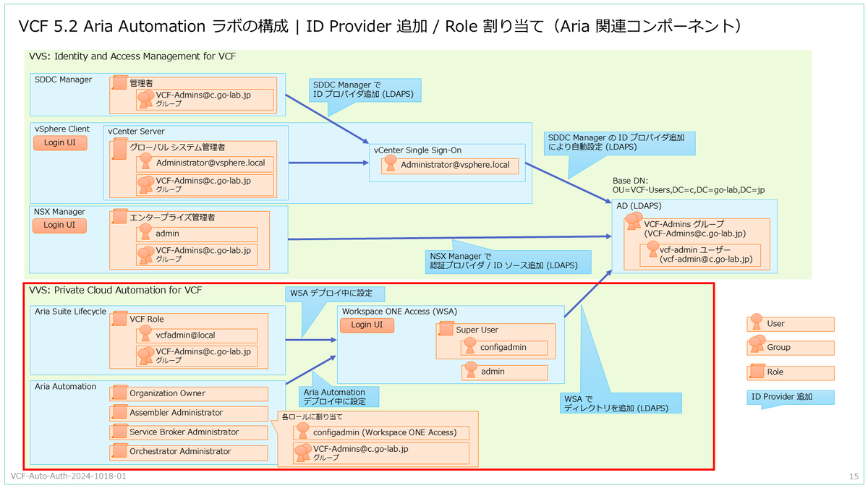Click the role icon beside Organization Owner
Viewport: 868px width, 488px height.
click(119, 394)
